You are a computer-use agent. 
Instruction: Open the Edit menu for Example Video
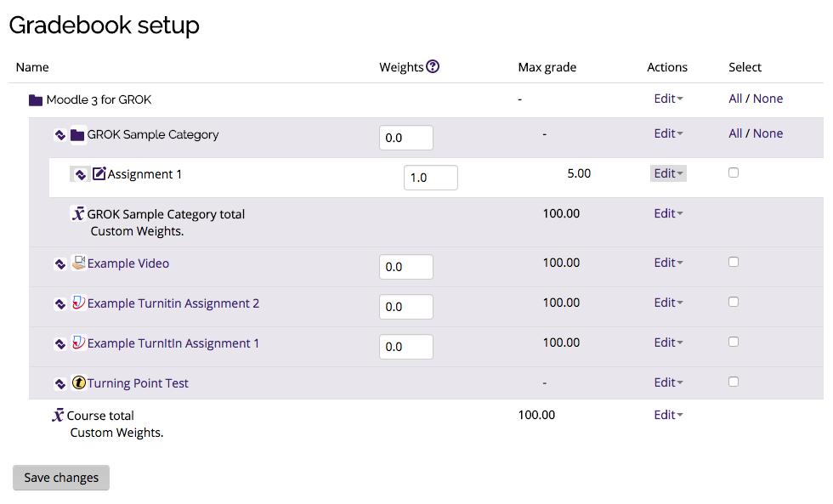[x=668, y=263]
